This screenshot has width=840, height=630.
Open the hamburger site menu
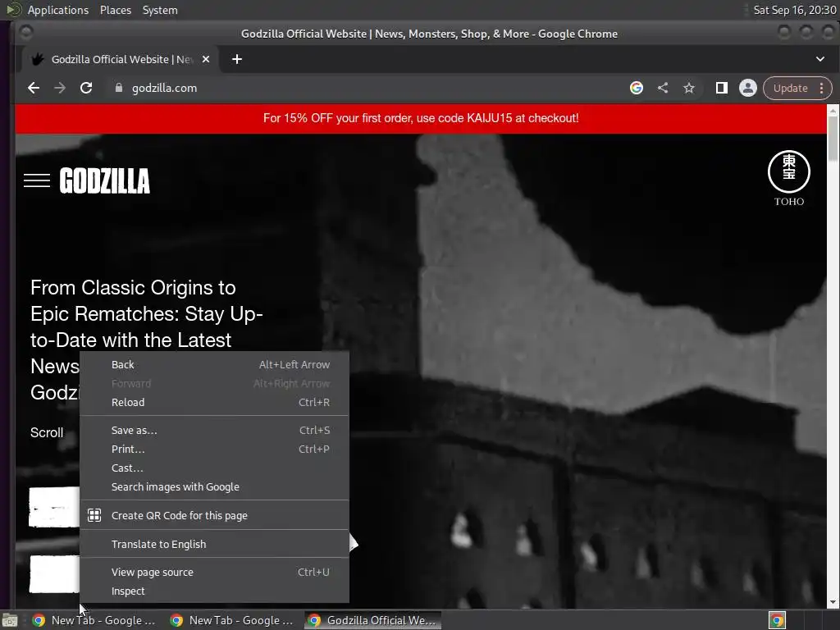tap(37, 180)
